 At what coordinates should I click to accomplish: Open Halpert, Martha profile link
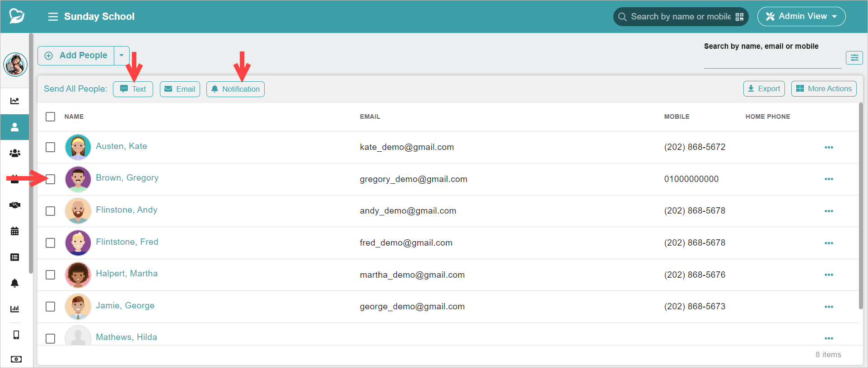pos(127,274)
